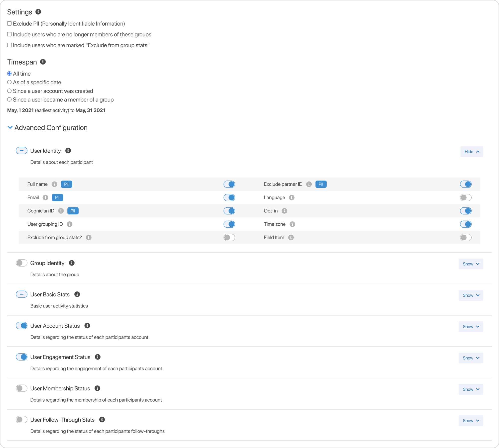499x448 pixels.
Task: Check the Exclude PII checkbox
Action: [x=9, y=24]
